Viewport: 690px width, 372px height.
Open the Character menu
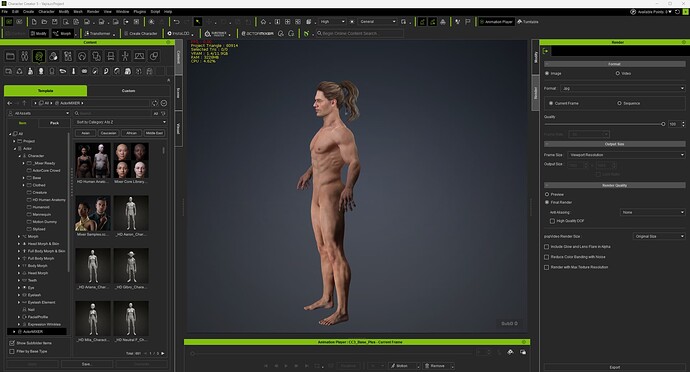click(46, 11)
